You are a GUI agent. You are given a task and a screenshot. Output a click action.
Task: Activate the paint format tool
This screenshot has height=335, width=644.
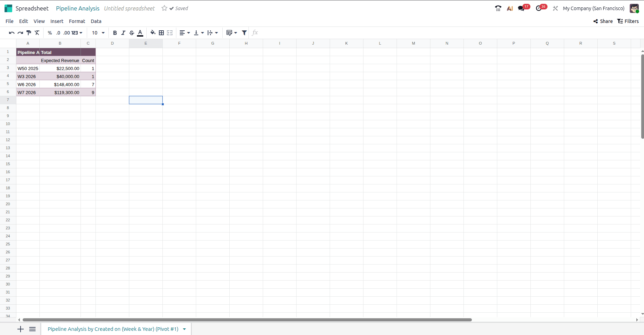(x=29, y=33)
